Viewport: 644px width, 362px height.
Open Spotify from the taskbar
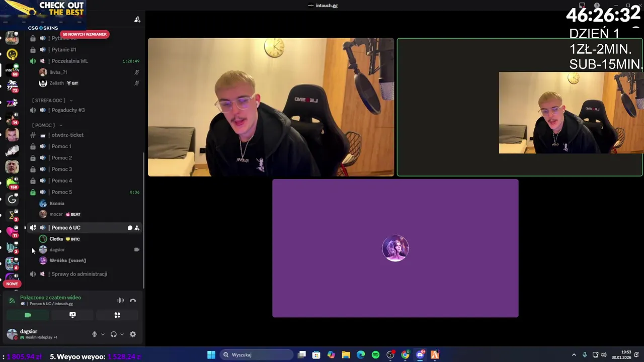coord(375,355)
